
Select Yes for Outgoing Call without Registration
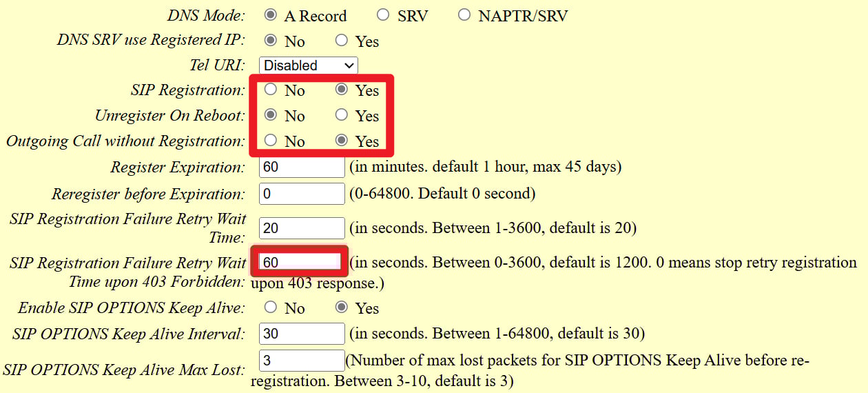coord(341,140)
